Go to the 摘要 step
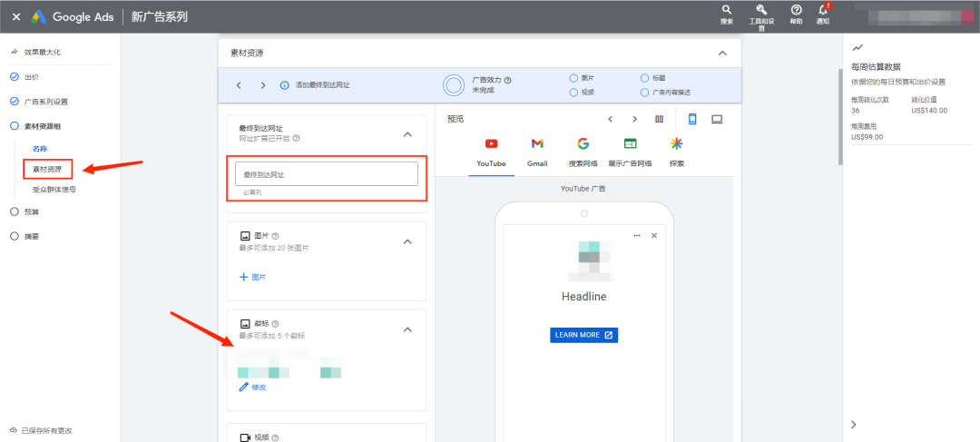The height and width of the screenshot is (442, 980). click(32, 236)
